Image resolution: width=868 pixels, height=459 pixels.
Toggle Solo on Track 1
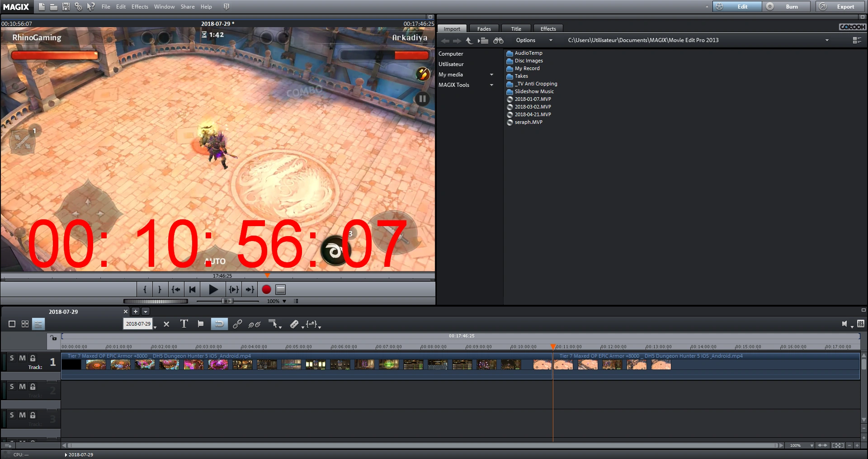pyautogui.click(x=12, y=358)
